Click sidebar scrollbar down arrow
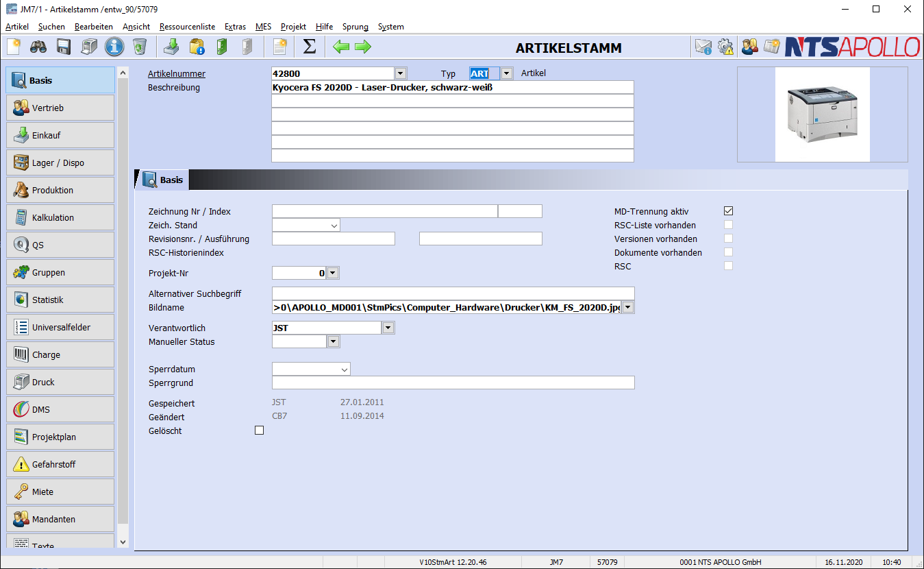The width and height of the screenshot is (924, 569). (x=123, y=542)
